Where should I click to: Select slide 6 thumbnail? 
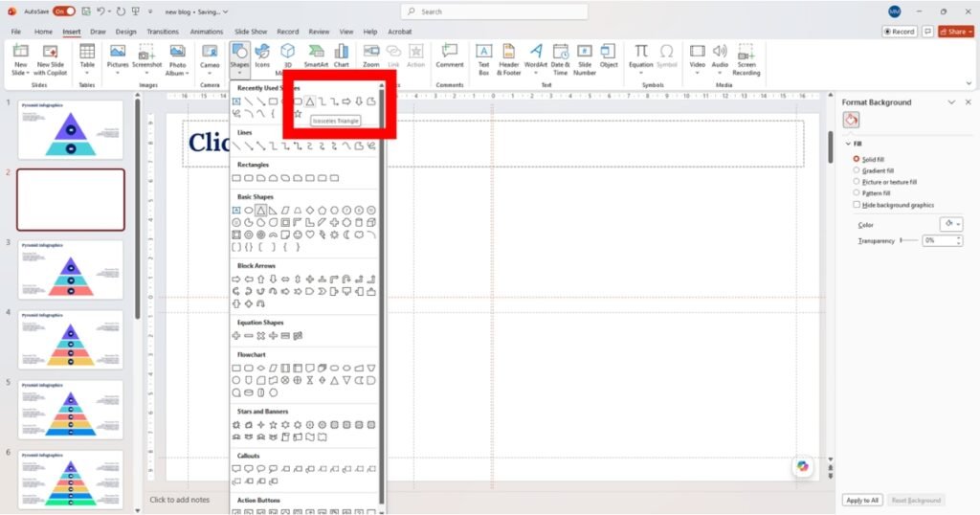pyautogui.click(x=71, y=480)
